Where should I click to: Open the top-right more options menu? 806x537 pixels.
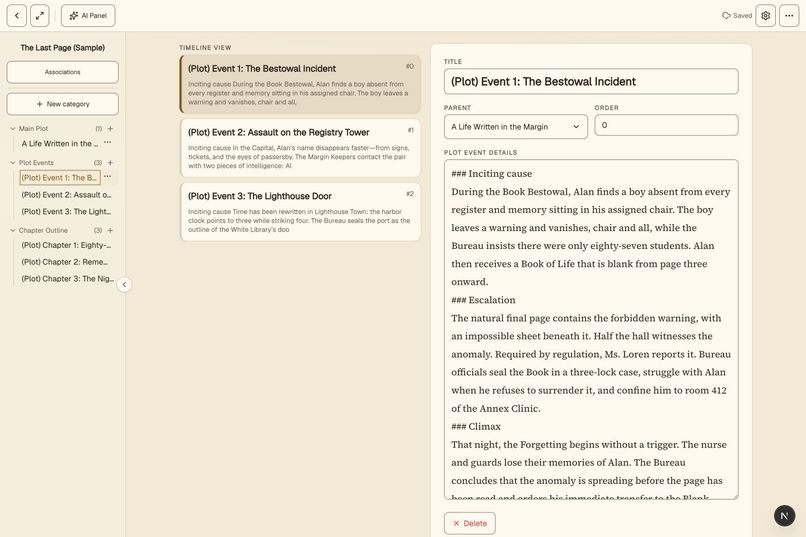pyautogui.click(x=789, y=15)
